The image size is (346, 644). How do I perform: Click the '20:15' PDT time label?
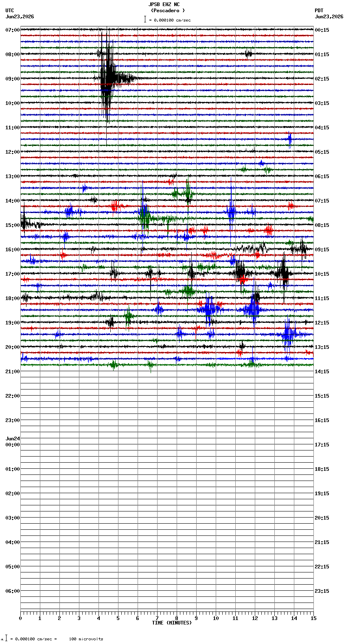tap(322, 518)
